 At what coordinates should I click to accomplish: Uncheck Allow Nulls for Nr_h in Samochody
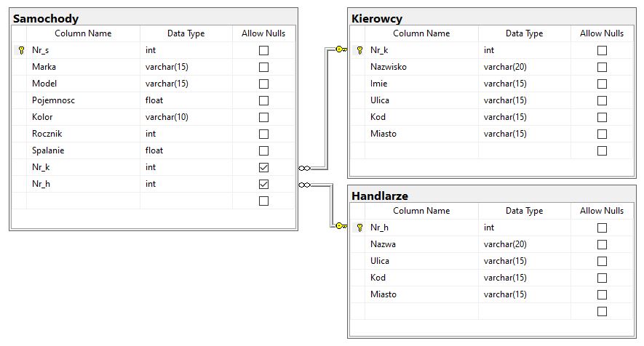pos(263,184)
